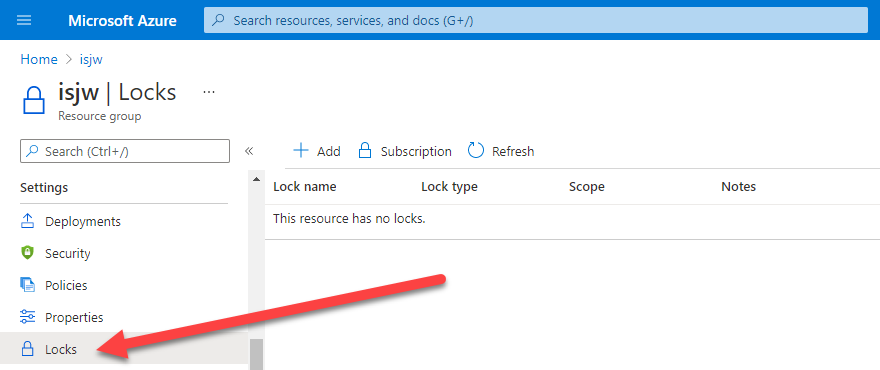
Task: Click the sidebar scrollbar thumb
Action: pyautogui.click(x=256, y=354)
